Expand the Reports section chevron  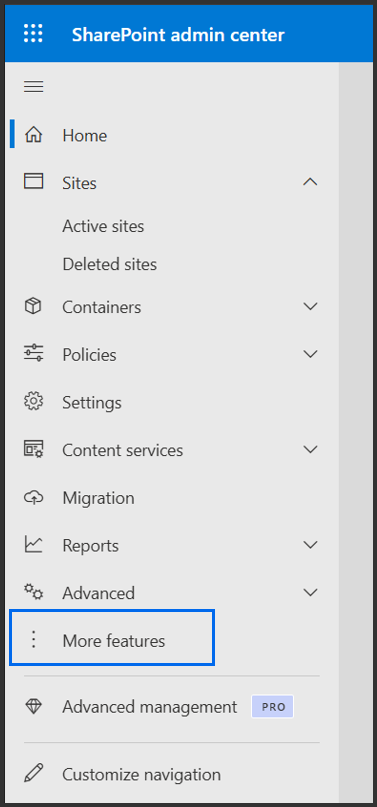coord(310,545)
